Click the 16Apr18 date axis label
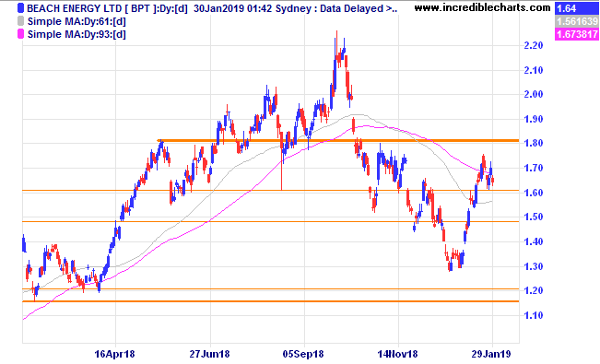This screenshot has width=600, height=364. pyautogui.click(x=115, y=354)
